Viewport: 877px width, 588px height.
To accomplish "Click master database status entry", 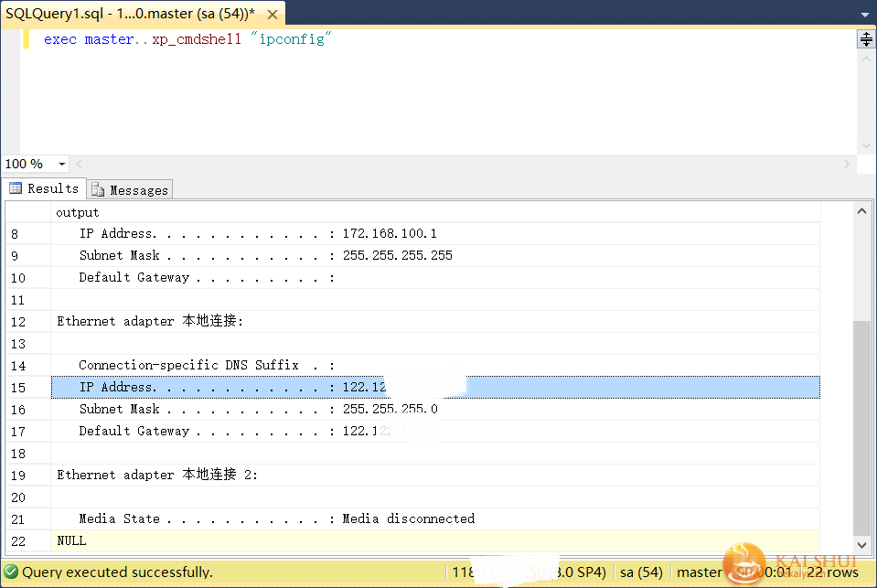I will click(700, 572).
